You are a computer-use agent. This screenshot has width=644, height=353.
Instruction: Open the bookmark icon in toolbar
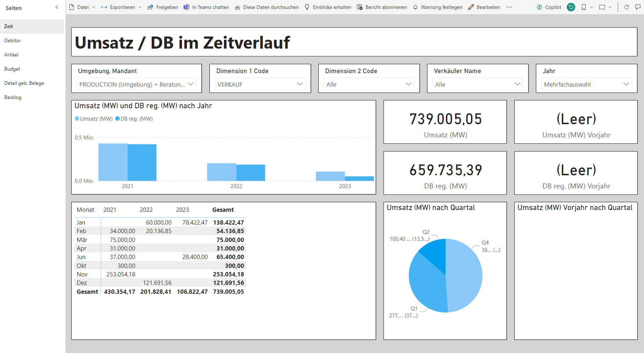[x=584, y=7]
